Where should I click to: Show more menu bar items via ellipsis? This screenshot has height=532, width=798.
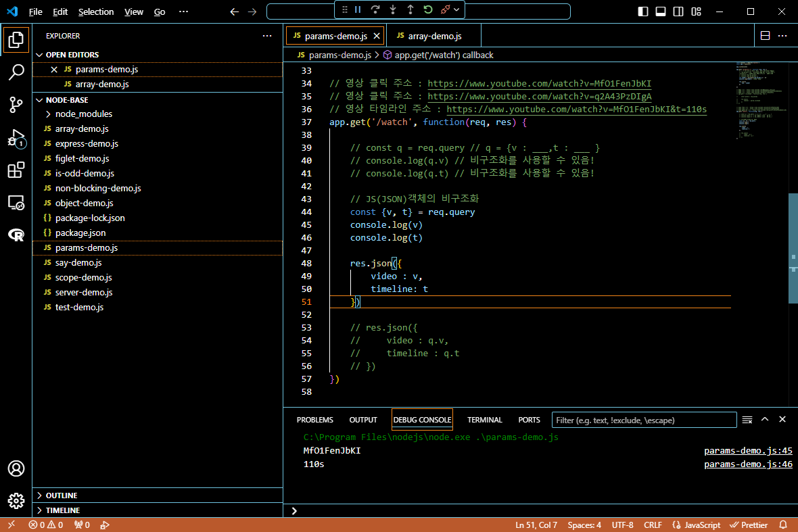(184, 11)
